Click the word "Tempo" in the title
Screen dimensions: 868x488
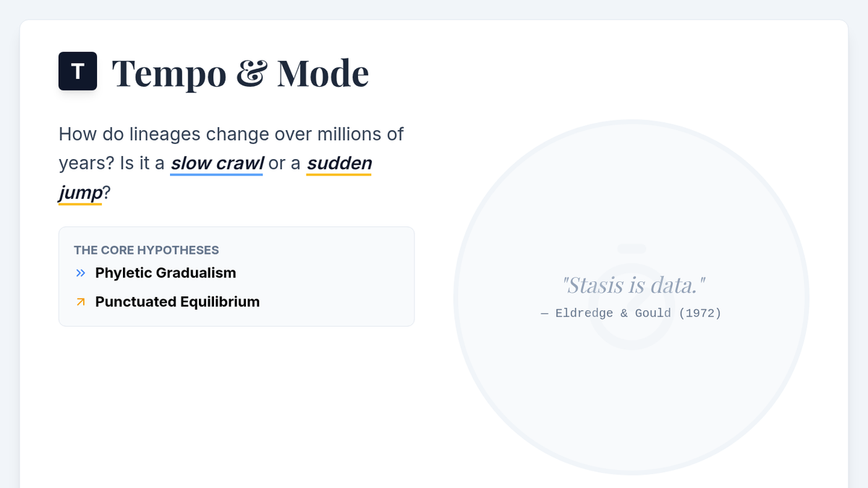tap(169, 73)
